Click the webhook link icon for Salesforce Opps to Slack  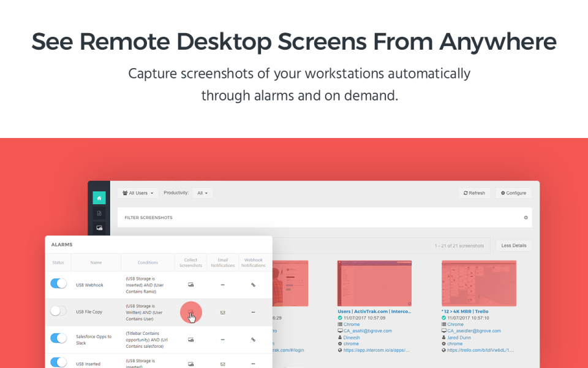253,340
